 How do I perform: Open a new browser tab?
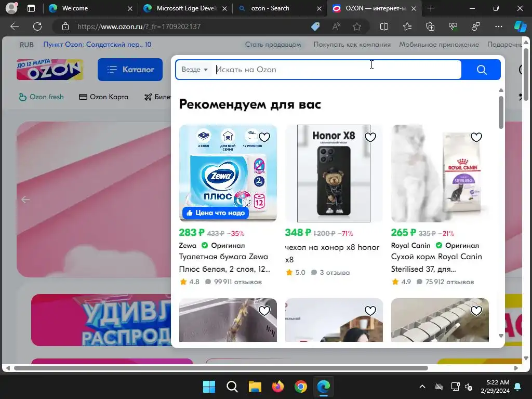[431, 8]
